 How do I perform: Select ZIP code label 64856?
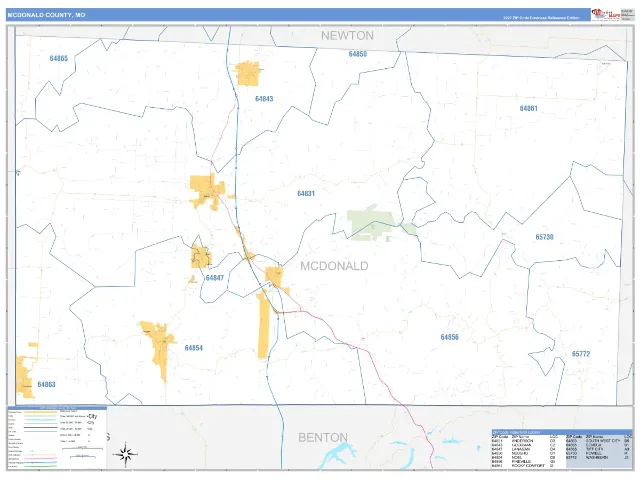pyautogui.click(x=450, y=337)
